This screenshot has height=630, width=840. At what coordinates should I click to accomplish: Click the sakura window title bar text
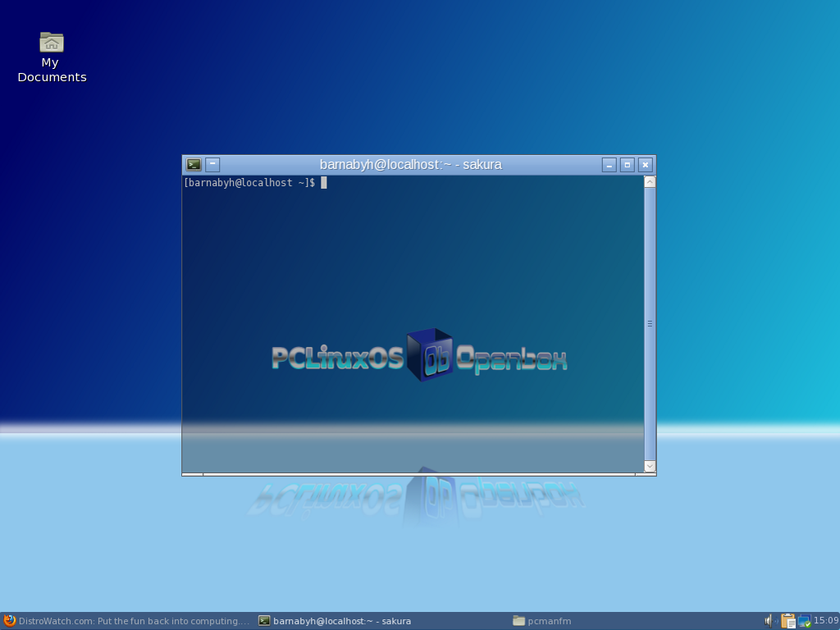[x=410, y=164]
